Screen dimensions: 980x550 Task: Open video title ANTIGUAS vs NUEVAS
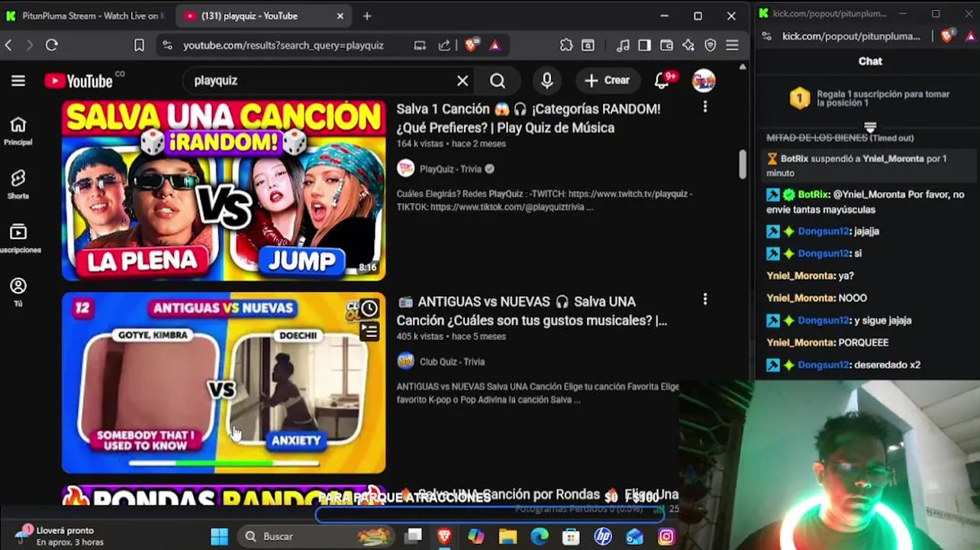pyautogui.click(x=531, y=311)
